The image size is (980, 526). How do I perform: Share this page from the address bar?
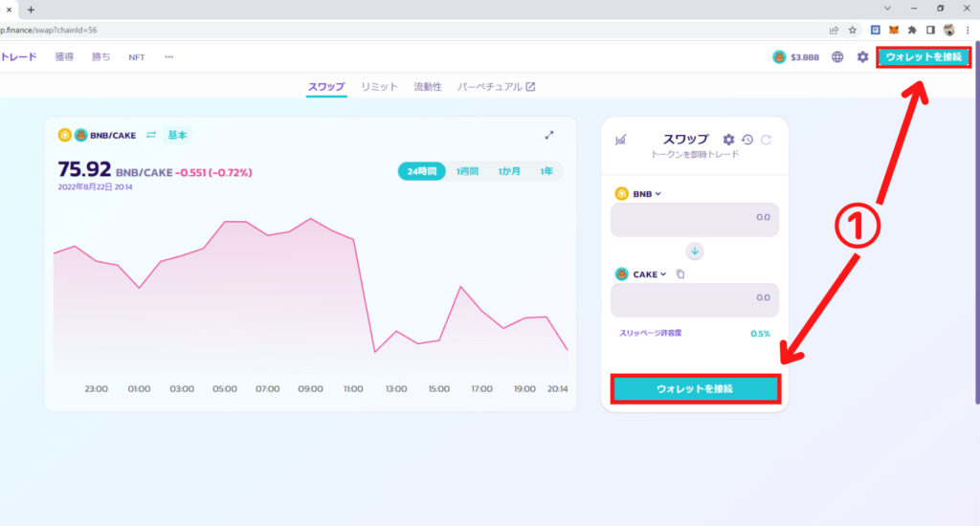[834, 30]
